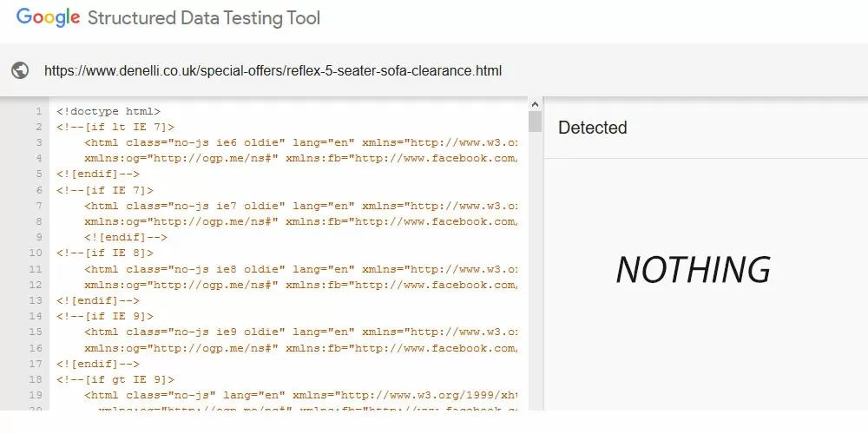Select line number 19 in the gutter

pos(36,395)
